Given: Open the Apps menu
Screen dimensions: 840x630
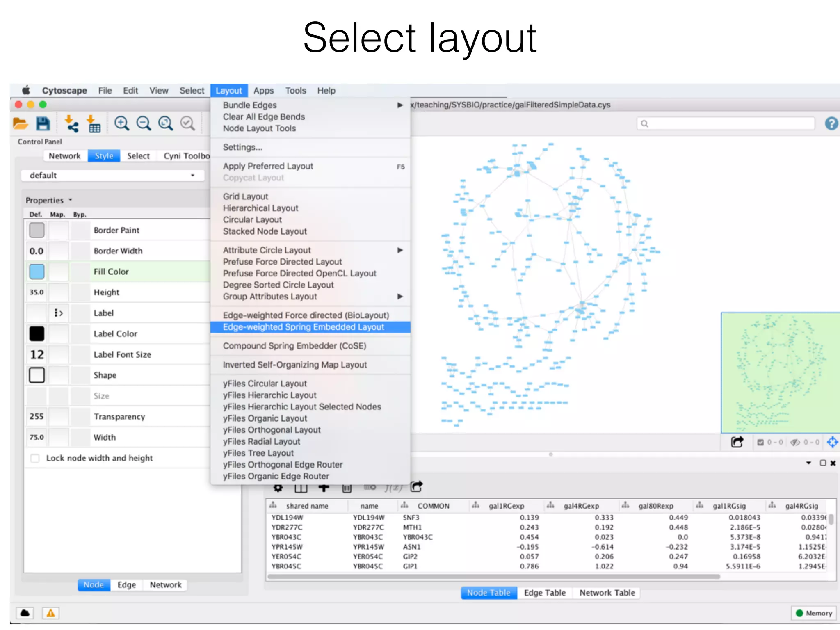Looking at the screenshot, I should click(x=263, y=90).
